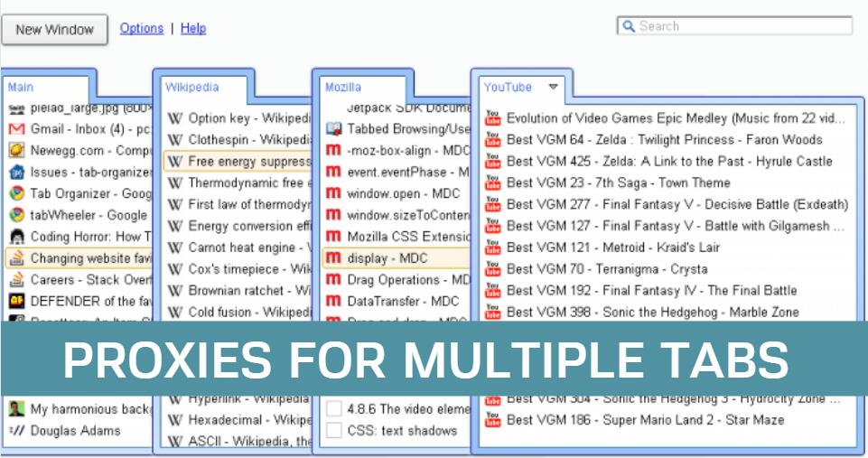Click MDC icon beside -moz-box-align
This screenshot has width=868, height=458.
[334, 151]
